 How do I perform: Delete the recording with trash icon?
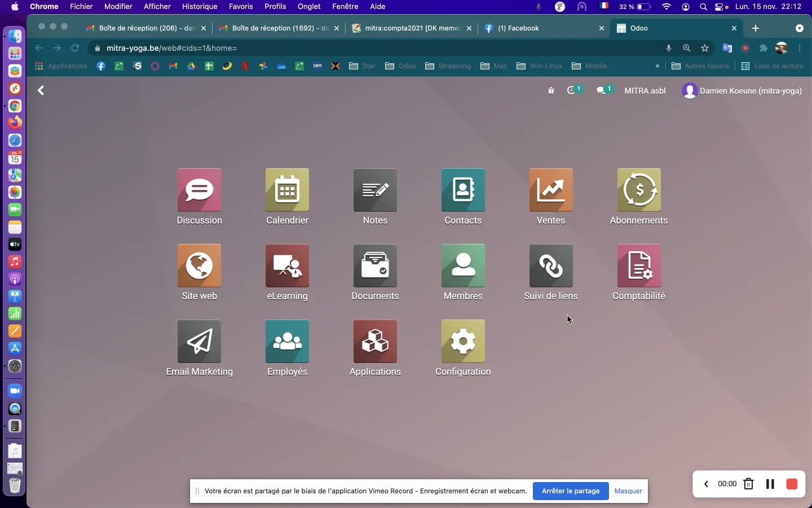[x=749, y=484]
